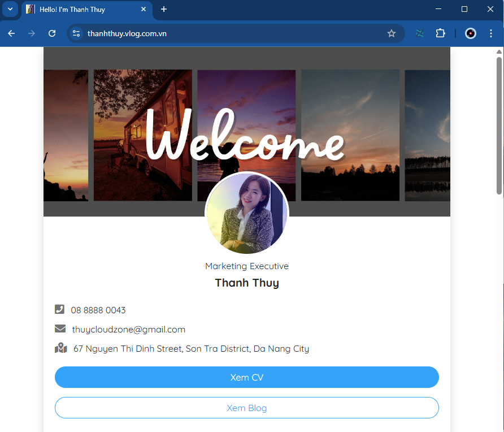Select the map location icon before the address

pos(60,348)
